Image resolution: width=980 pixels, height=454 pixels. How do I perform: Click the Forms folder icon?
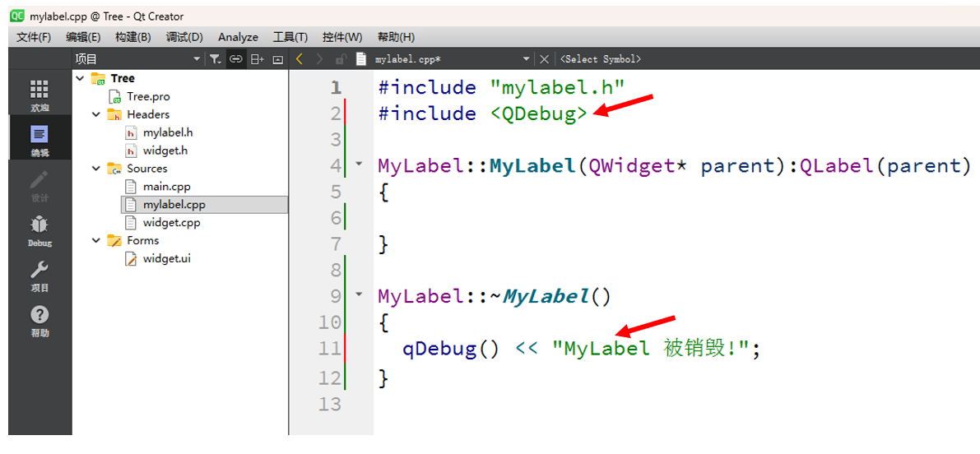tap(114, 240)
